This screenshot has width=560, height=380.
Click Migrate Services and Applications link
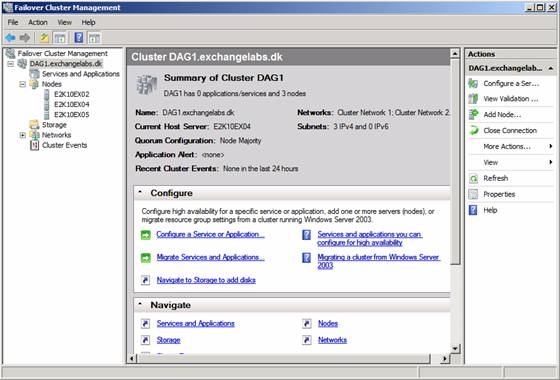point(210,257)
